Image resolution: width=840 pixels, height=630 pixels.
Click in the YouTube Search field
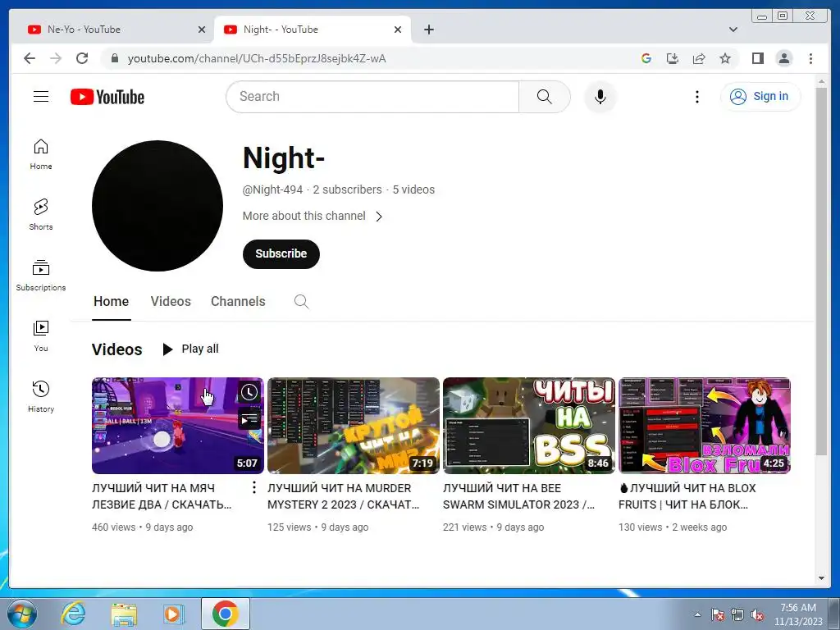373,97
